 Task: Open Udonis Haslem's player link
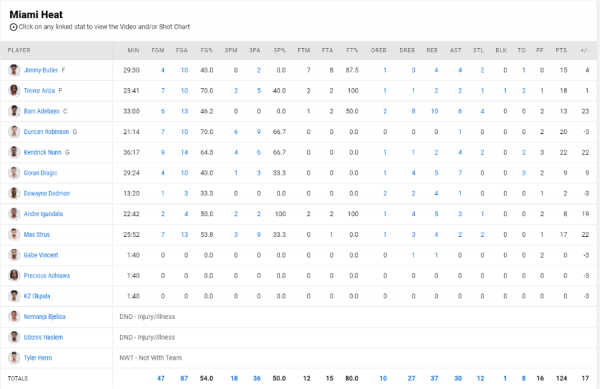43,337
